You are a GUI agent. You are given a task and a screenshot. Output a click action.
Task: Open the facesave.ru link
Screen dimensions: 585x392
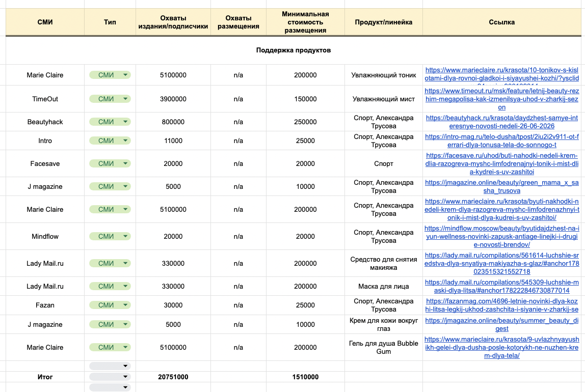tap(502, 163)
